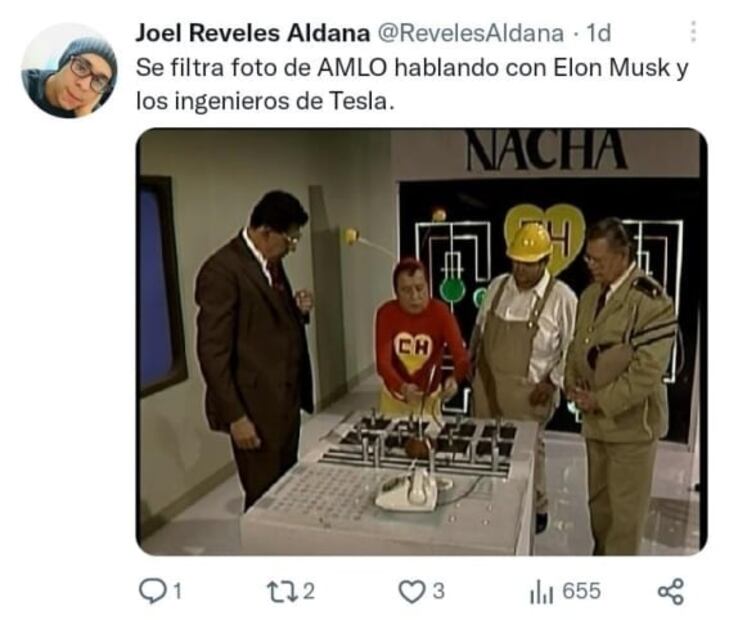
Task: Like the tweet with the heart icon
Action: point(412,592)
